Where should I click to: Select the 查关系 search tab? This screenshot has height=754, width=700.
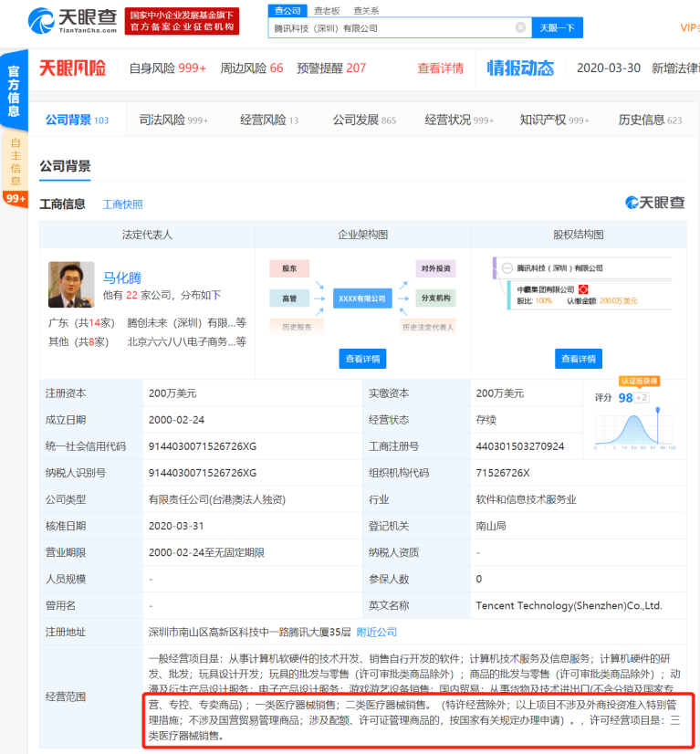[x=366, y=11]
